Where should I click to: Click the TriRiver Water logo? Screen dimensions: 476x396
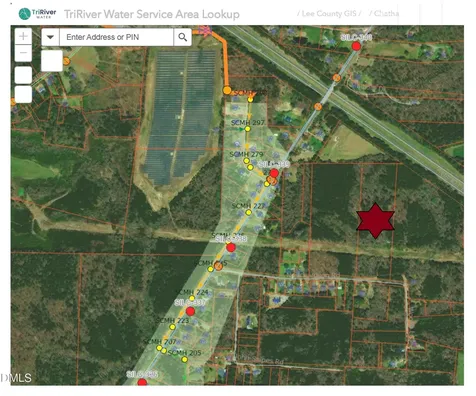[x=37, y=14]
